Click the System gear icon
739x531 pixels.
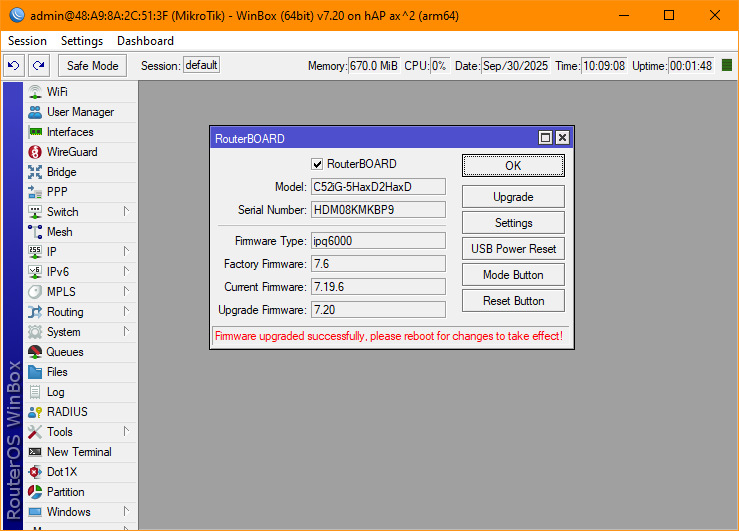tap(35, 332)
